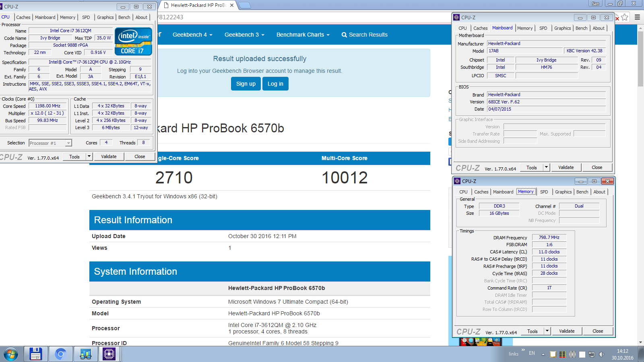Open the floppy disk 64 taskbar app
The image size is (644, 362).
tap(36, 354)
